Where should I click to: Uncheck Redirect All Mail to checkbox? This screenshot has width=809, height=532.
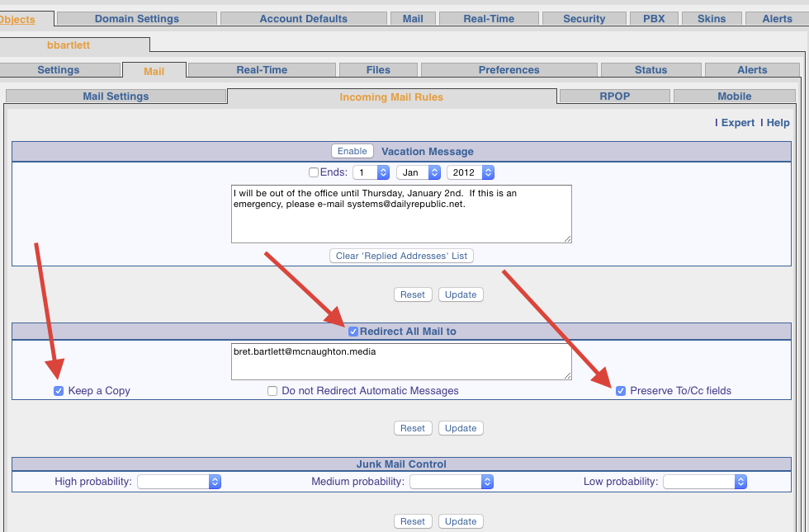[x=353, y=332]
